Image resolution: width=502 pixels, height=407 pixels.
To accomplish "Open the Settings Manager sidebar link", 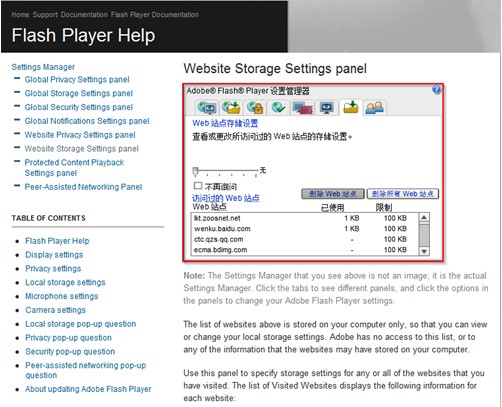I will [x=43, y=67].
